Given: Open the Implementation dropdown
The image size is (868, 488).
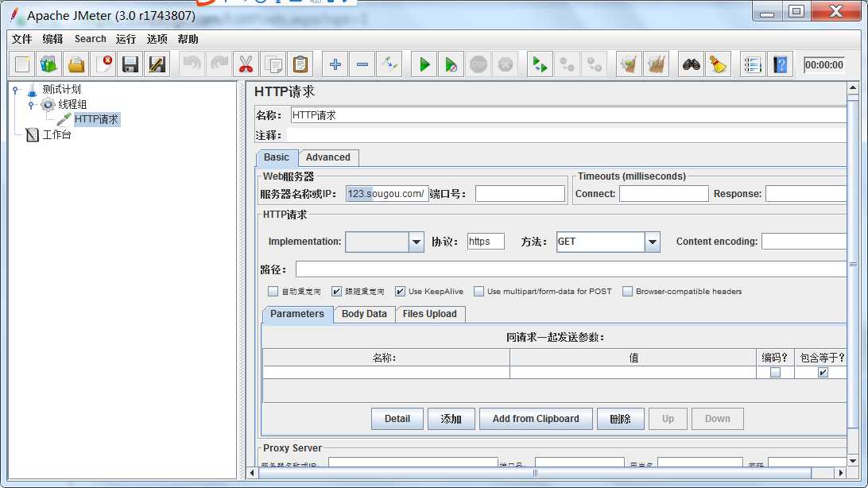Looking at the screenshot, I should click(417, 242).
